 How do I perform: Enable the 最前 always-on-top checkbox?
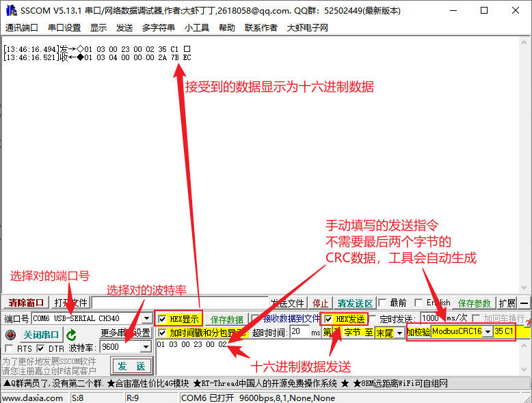(x=382, y=303)
